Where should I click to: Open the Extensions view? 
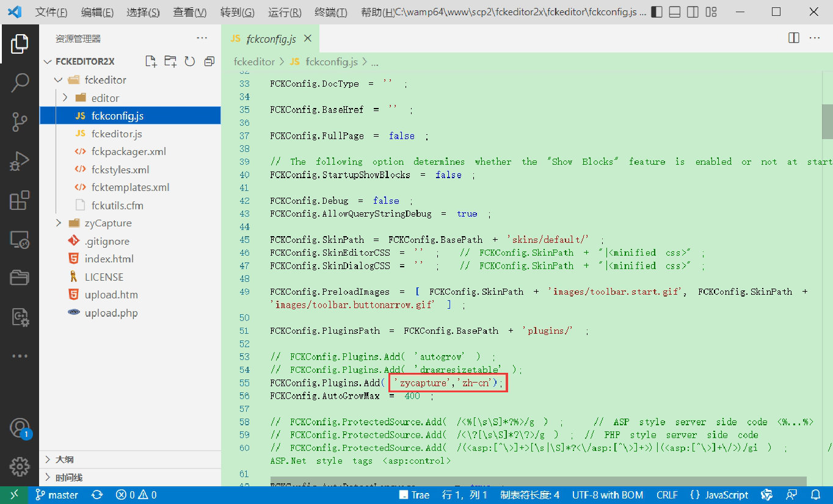[x=20, y=201]
